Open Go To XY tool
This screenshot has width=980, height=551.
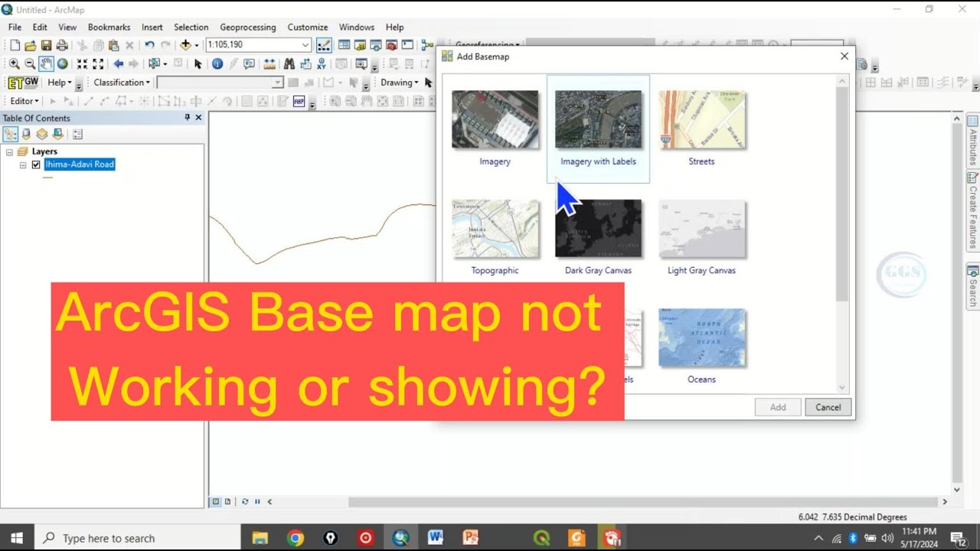(322, 64)
